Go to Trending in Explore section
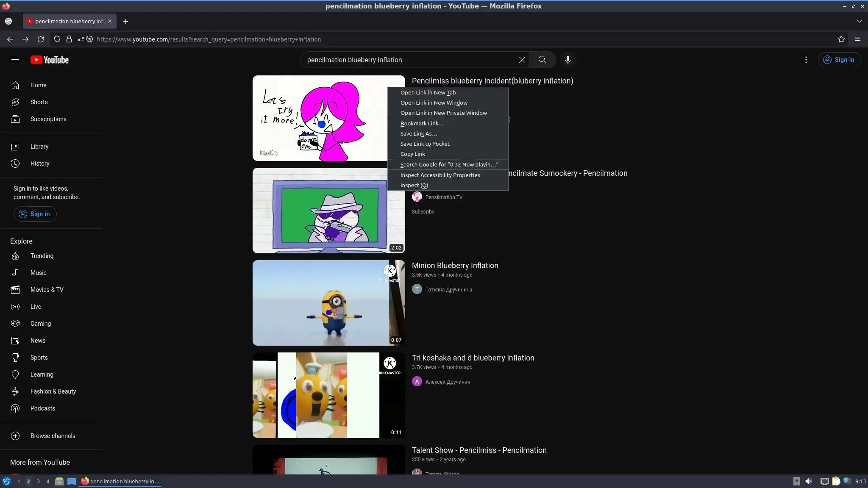The image size is (868, 488). (42, 256)
